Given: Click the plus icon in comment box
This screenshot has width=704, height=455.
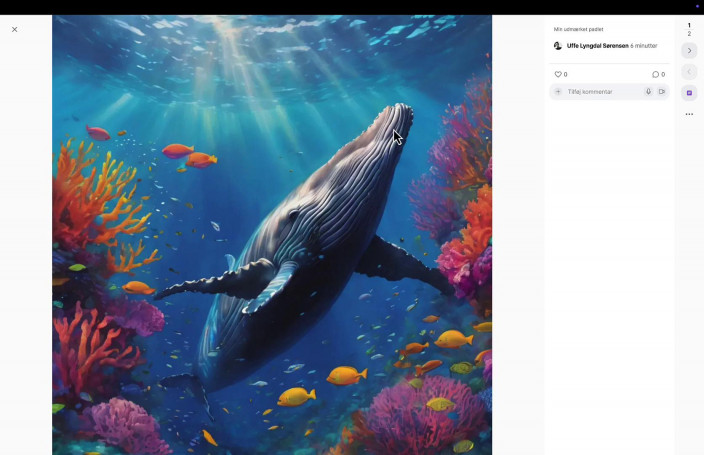Looking at the screenshot, I should click(558, 92).
